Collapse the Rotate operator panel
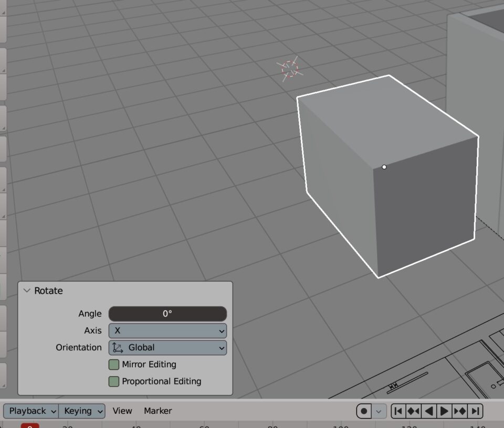The image size is (504, 428). click(x=27, y=291)
